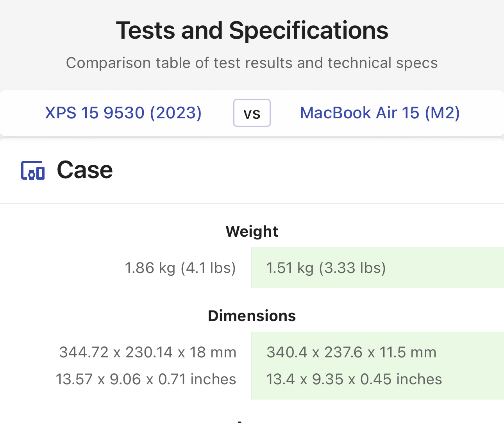The image size is (504, 423).
Task: Open the MacBook Air 15 (M2) link
Action: pos(380,113)
